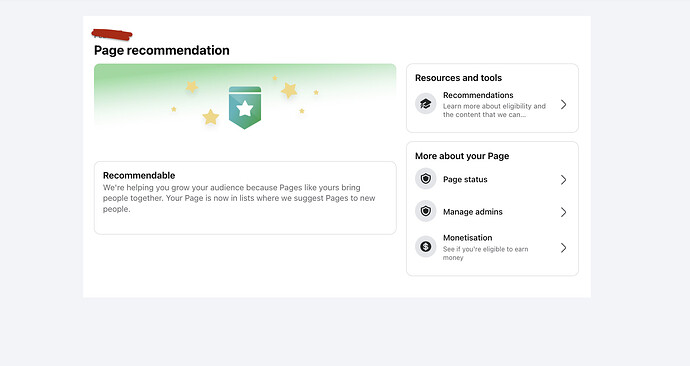Click the Page status shield icon
Image resolution: width=690 pixels, height=366 pixels.
point(426,179)
